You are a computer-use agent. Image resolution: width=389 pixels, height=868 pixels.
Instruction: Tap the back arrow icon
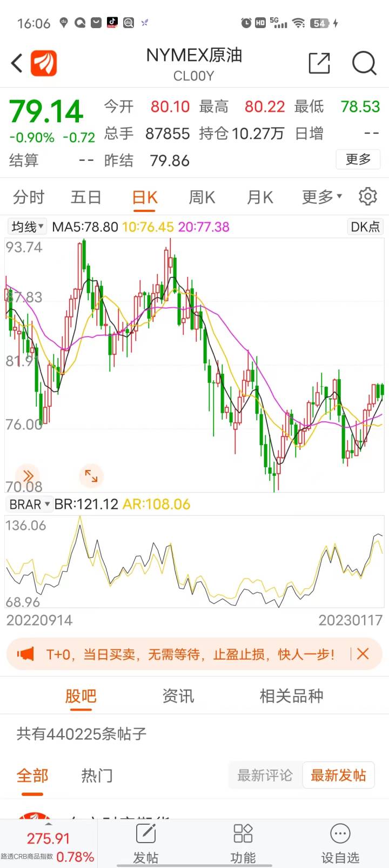tap(17, 63)
